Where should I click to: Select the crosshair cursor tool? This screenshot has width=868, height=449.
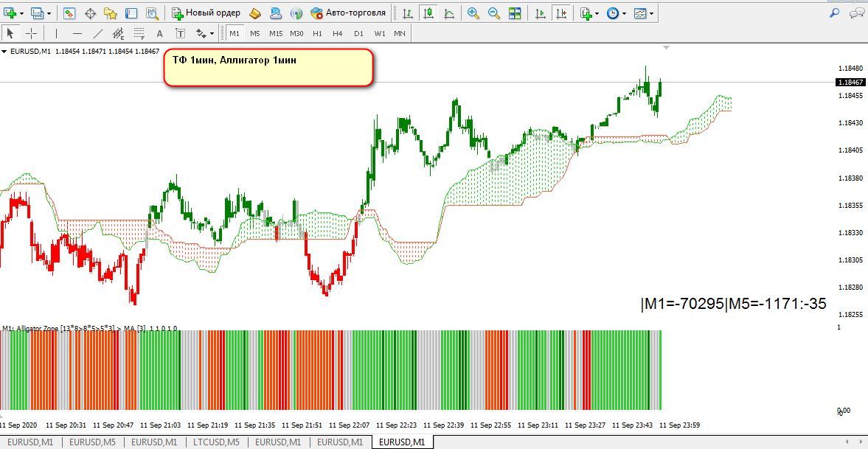point(32,33)
